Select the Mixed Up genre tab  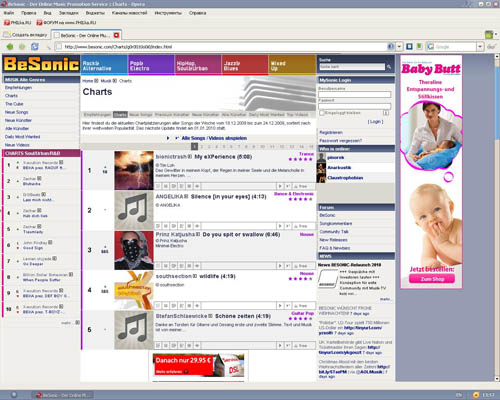click(x=292, y=65)
